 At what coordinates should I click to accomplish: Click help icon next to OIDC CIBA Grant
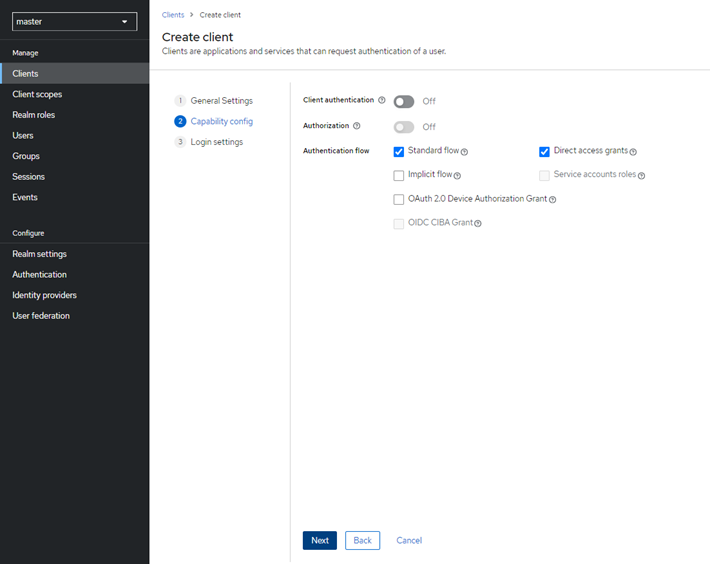tap(478, 224)
